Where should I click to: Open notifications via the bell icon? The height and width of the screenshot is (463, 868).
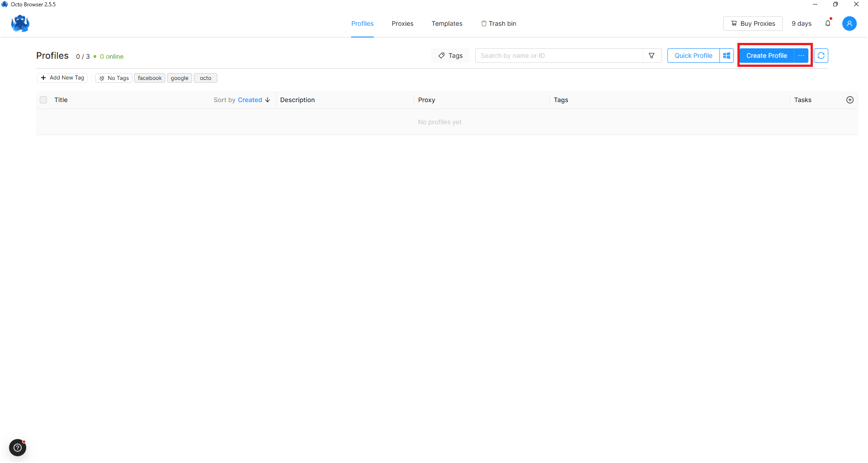click(828, 23)
